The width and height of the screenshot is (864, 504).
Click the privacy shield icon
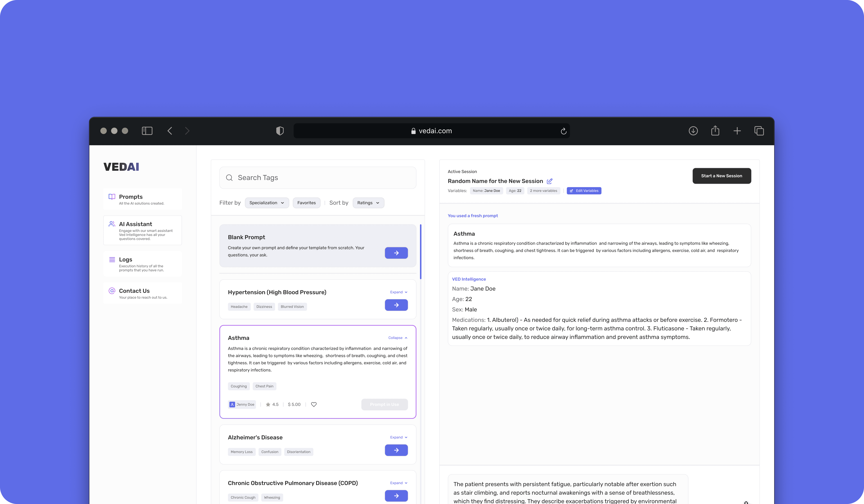point(280,131)
